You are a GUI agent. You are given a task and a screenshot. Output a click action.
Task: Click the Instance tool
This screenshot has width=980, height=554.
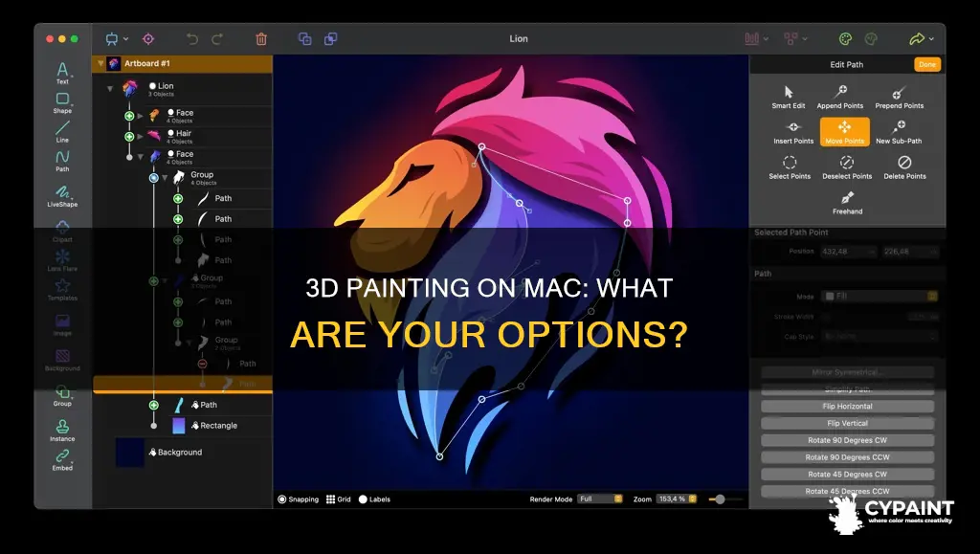coord(62,431)
